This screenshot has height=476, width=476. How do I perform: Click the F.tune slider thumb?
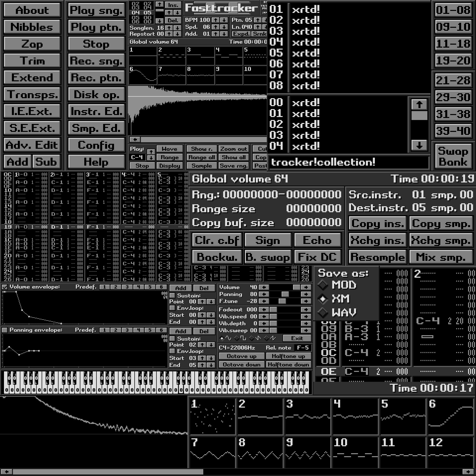(x=282, y=301)
